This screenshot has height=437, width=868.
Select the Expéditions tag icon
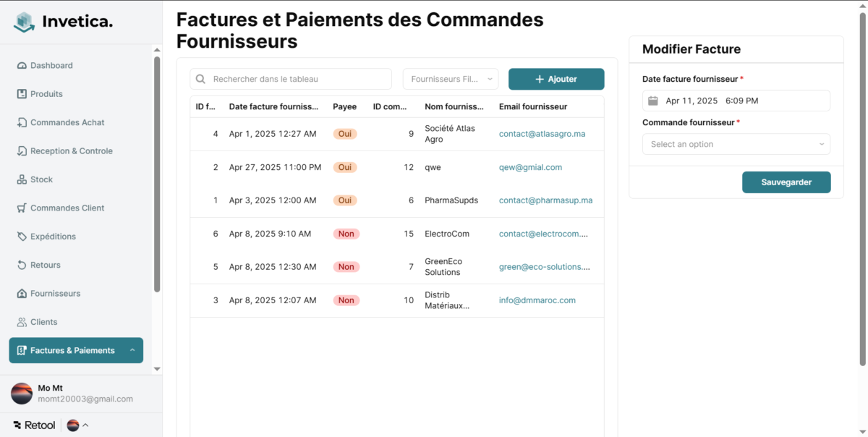(x=22, y=237)
